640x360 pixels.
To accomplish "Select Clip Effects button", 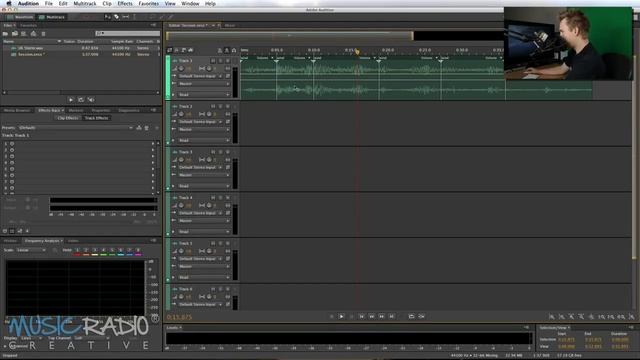I will coord(68,118).
